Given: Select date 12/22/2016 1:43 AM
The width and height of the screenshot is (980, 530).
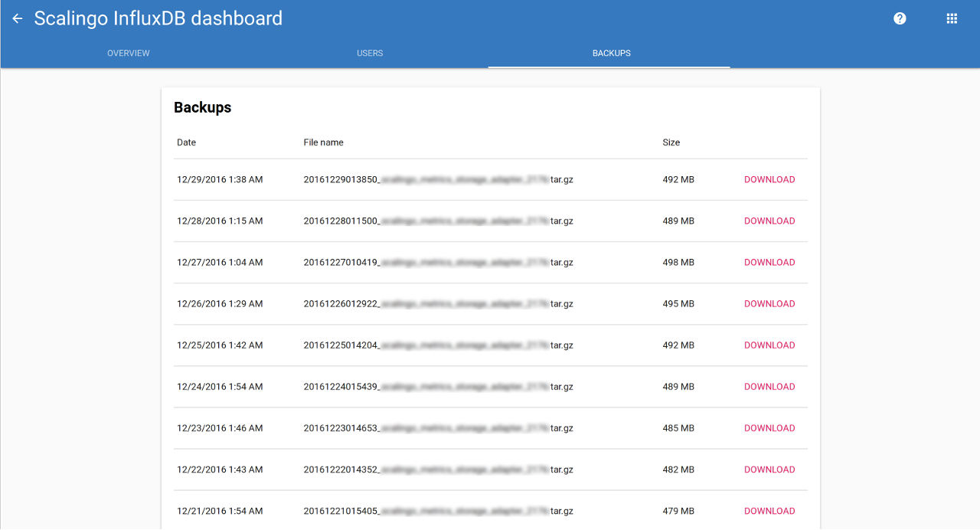Looking at the screenshot, I should pos(220,469).
